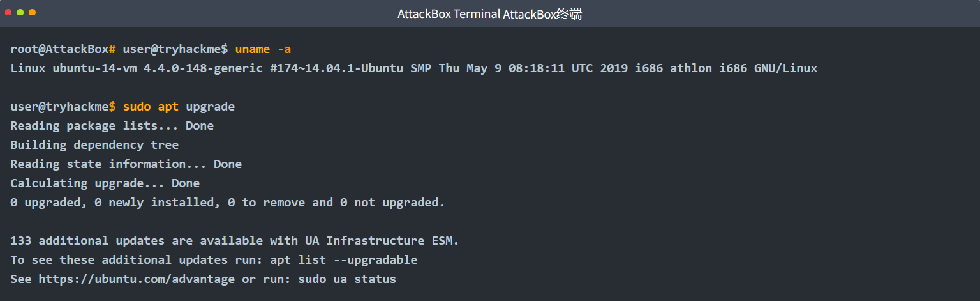Viewport: 980px width, 301px height.
Task: Click the '0 upgraded, 0 newly installed' summary line
Action: pyautogui.click(x=227, y=203)
